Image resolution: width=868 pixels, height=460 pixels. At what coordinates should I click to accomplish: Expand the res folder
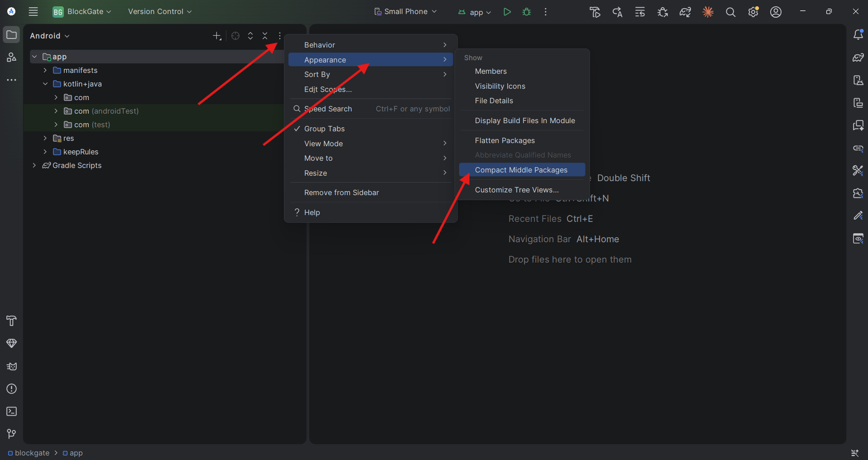pos(45,138)
